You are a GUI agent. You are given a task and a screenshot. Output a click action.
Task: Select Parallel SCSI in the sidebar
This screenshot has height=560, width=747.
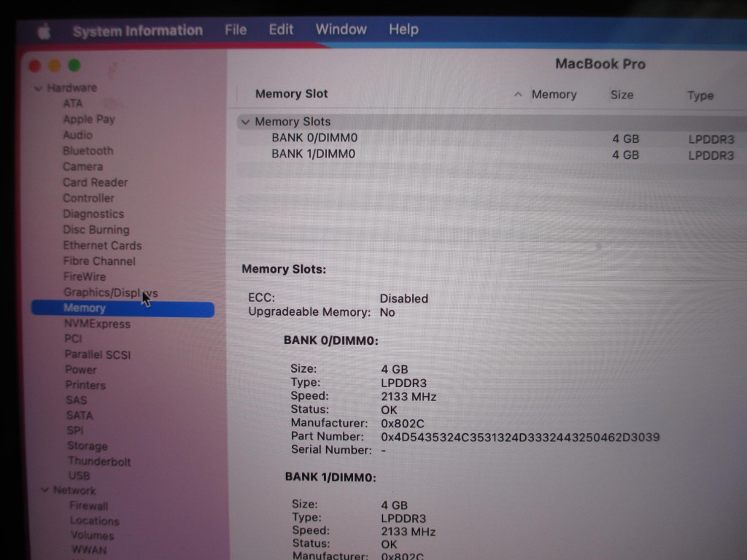coord(98,355)
